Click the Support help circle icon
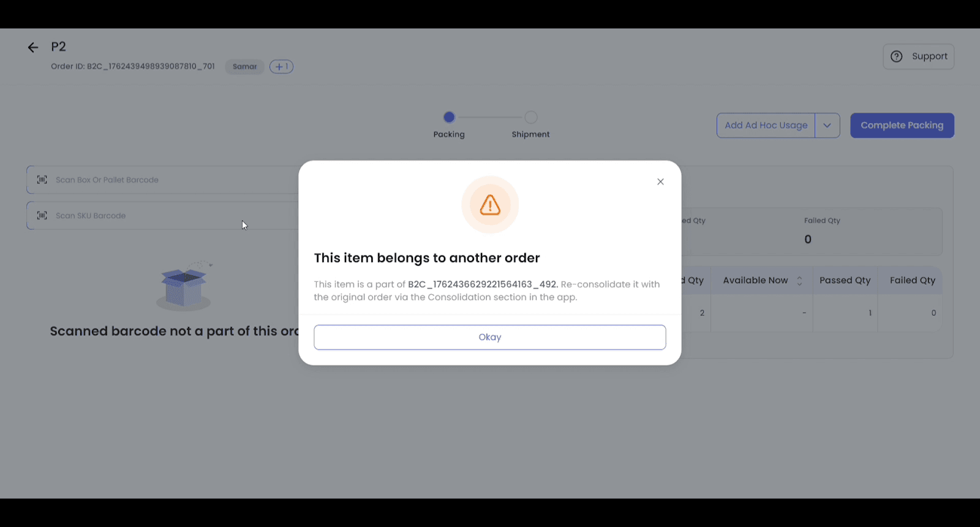This screenshot has width=980, height=527. point(897,56)
